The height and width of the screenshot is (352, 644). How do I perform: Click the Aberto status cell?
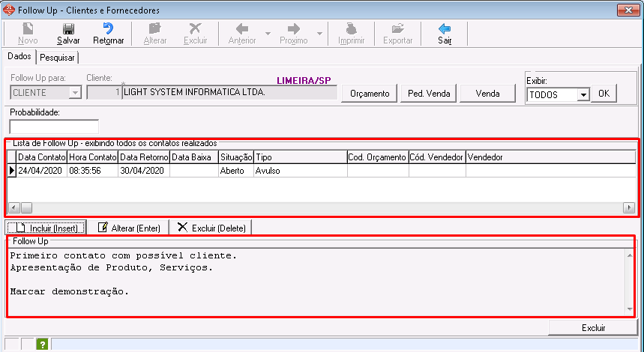(x=236, y=171)
